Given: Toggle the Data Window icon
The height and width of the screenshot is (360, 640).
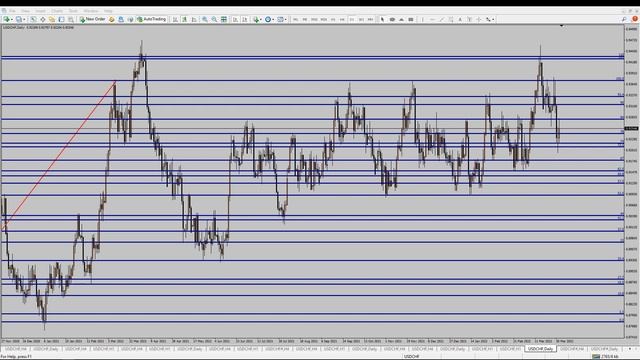Looking at the screenshot, I should [42, 19].
